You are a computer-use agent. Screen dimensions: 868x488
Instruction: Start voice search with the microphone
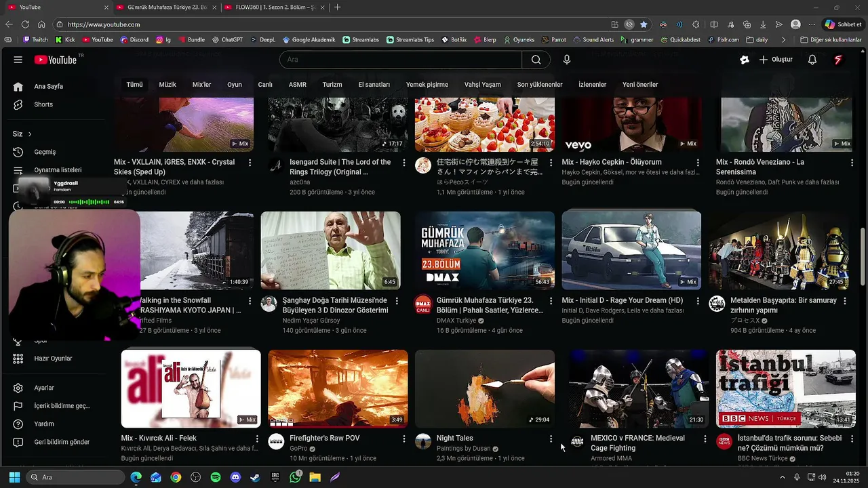coord(567,60)
